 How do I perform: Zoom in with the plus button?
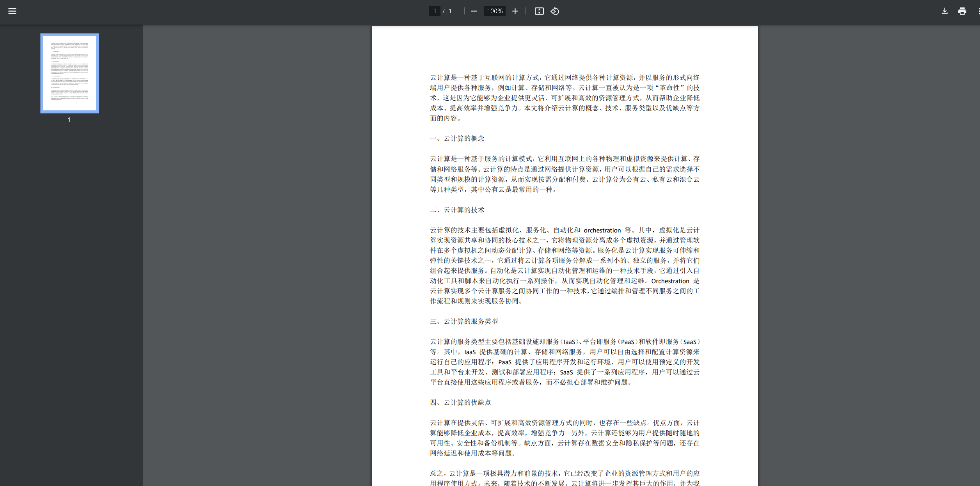point(515,11)
